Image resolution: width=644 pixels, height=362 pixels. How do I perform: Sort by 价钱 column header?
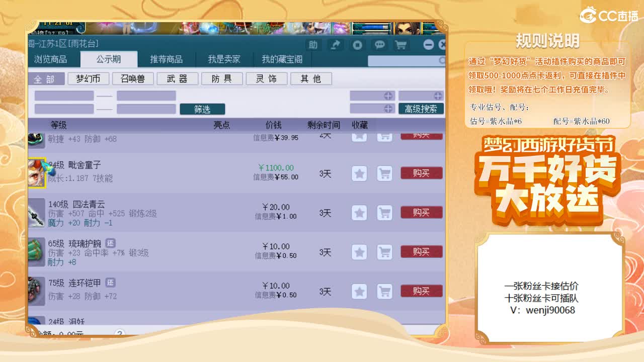click(274, 125)
